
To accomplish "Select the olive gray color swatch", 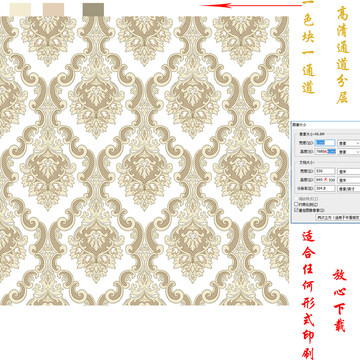I will [93, 9].
